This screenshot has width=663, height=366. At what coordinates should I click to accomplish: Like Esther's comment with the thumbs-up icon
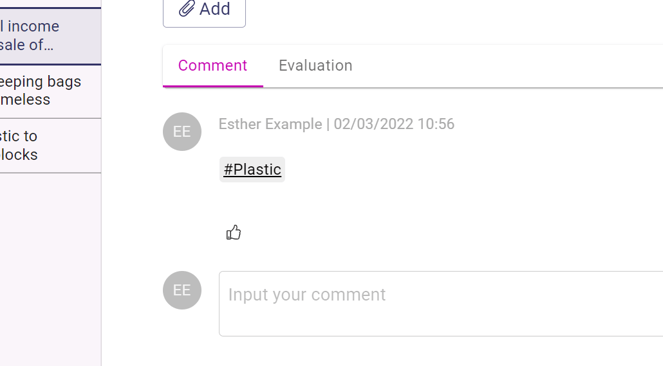(x=233, y=232)
